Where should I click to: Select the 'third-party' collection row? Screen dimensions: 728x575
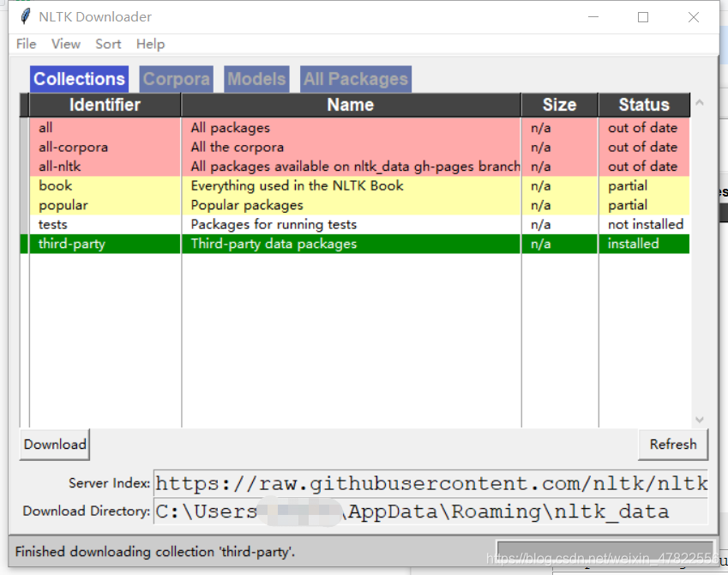[355, 244]
